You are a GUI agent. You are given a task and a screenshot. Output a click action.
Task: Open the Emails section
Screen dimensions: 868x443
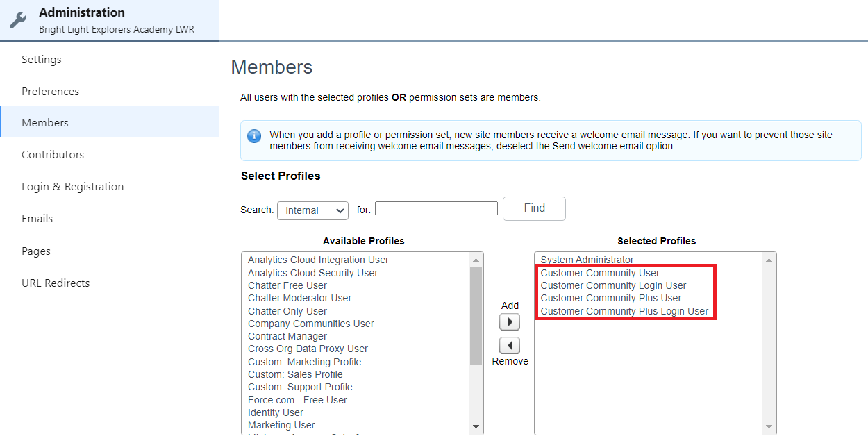click(x=37, y=219)
